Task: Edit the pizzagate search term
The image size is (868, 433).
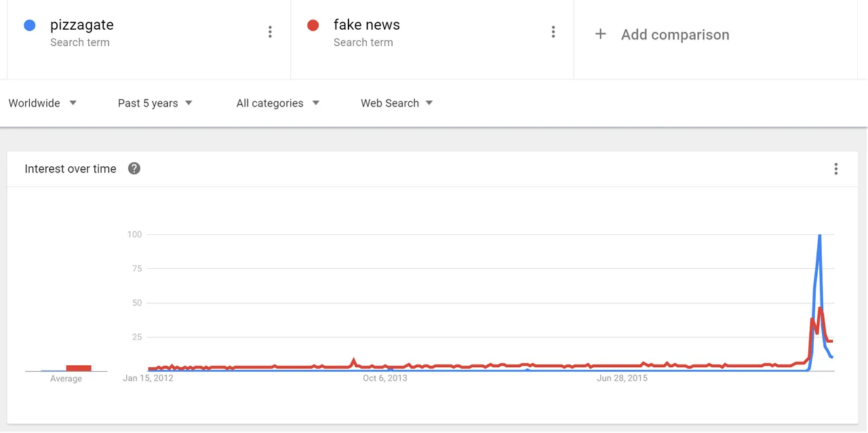Action: tap(82, 25)
